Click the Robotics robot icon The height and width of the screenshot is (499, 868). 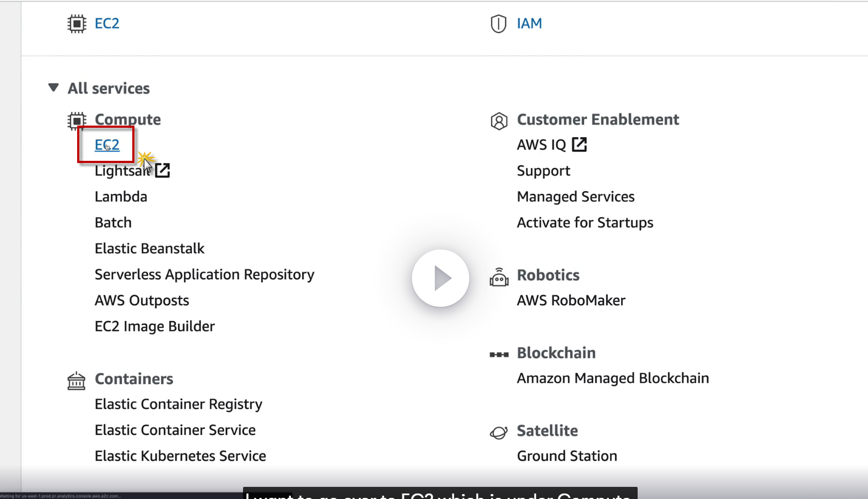[499, 277]
